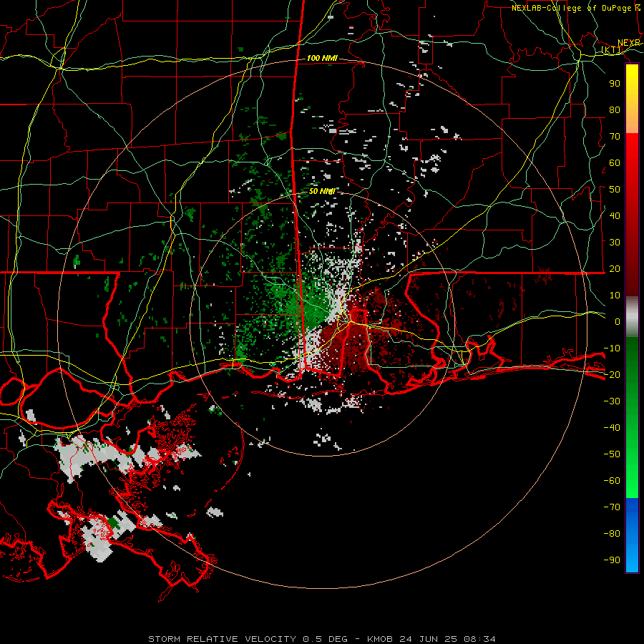The width and height of the screenshot is (644, 644).
Task: Select the "20" value on the velocity scale
Action: pyautogui.click(x=615, y=268)
